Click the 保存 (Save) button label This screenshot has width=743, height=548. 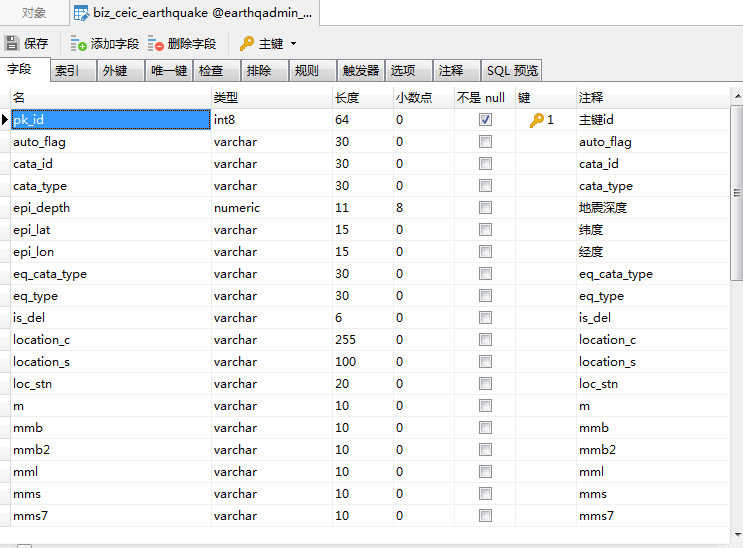(36, 44)
